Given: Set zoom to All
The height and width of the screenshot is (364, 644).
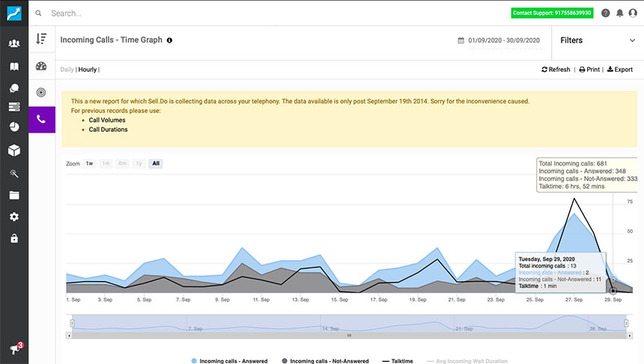Looking at the screenshot, I should (x=156, y=163).
